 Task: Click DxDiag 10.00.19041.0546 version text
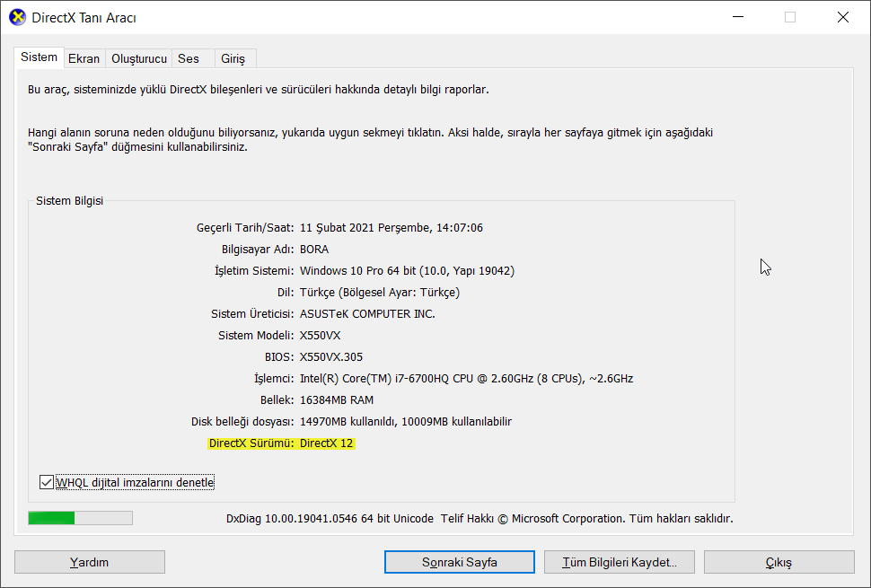tap(330, 519)
